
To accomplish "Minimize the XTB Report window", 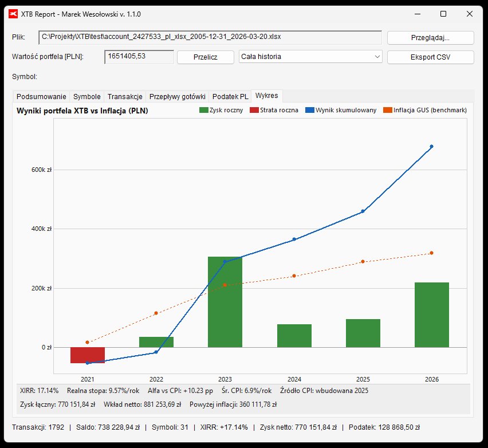I will coord(418,14).
